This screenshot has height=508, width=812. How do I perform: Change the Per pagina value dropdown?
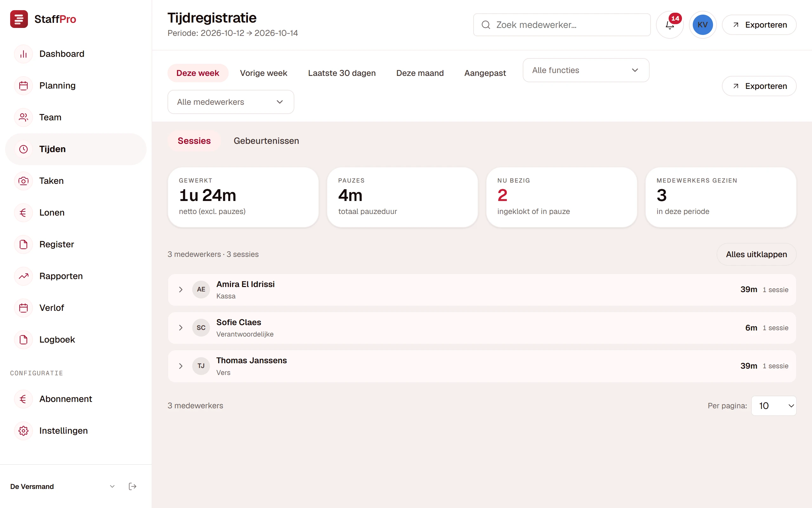[774, 405]
